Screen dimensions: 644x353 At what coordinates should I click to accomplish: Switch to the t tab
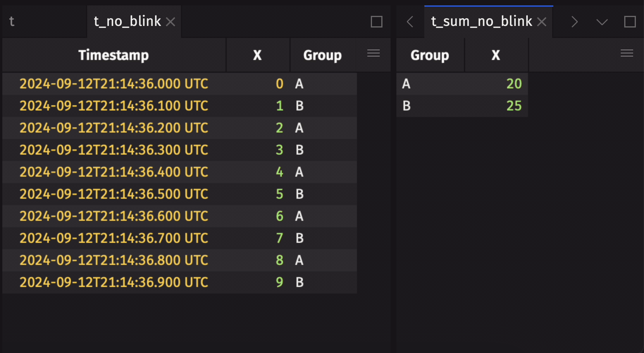(12, 22)
